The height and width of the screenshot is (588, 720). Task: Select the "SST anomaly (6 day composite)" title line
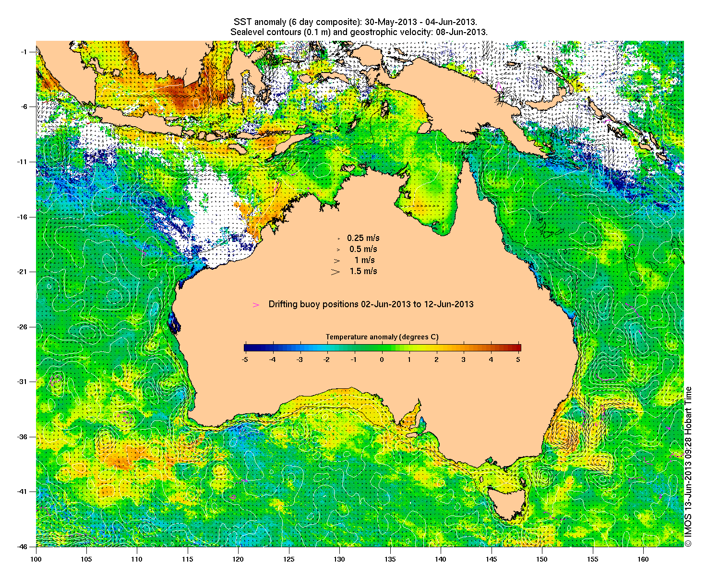click(x=355, y=22)
